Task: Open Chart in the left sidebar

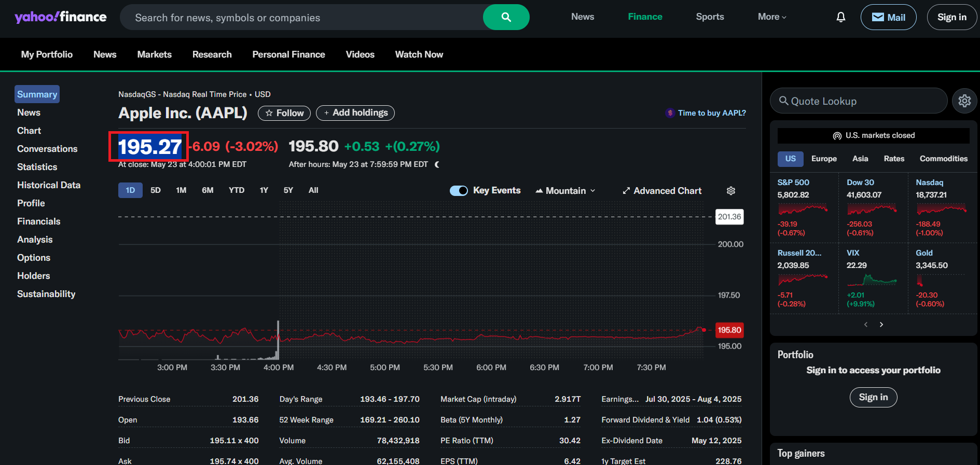Action: (x=29, y=131)
